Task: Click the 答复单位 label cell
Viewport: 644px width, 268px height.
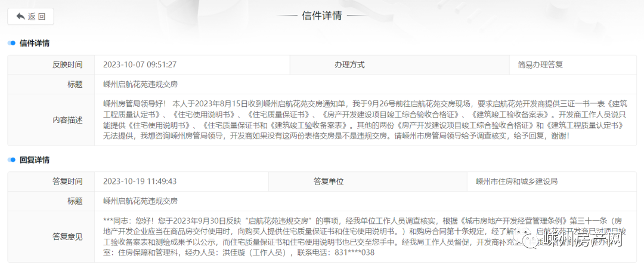Action: (x=329, y=181)
